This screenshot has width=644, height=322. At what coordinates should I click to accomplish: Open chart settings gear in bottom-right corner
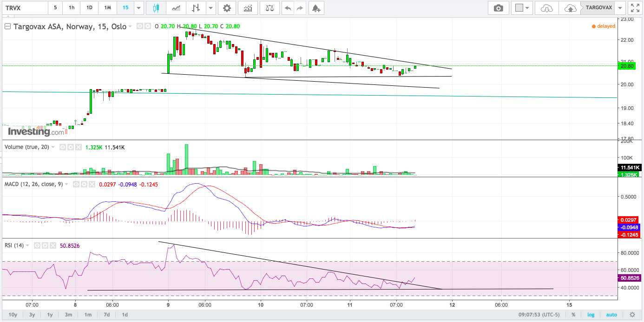click(632, 315)
